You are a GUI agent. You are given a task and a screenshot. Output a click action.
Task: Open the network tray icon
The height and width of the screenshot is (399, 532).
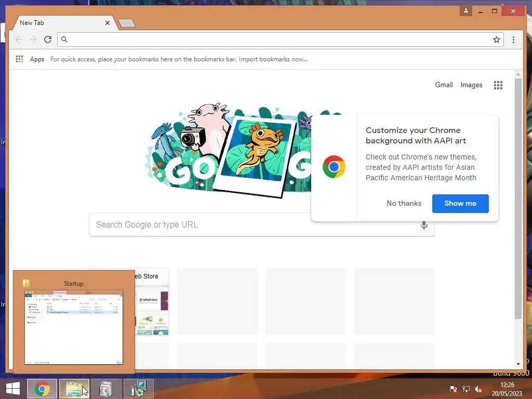[466, 389]
